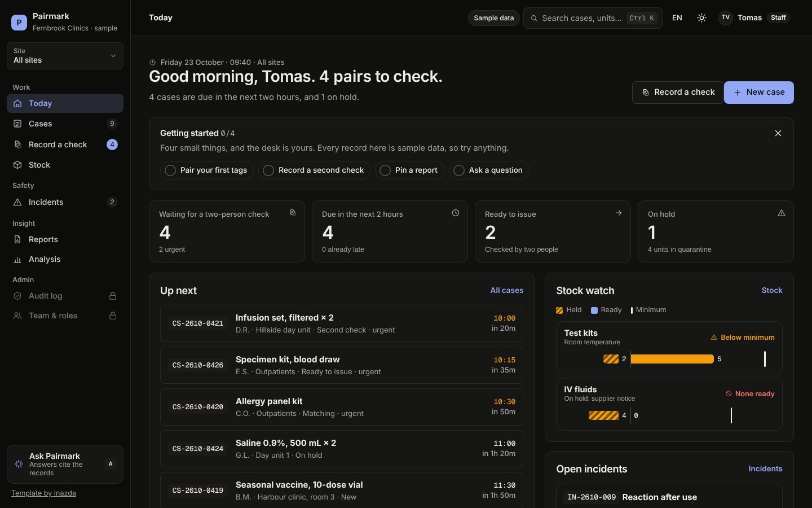Screen dimensions: 812x508
Task: Click the lock icon beside Audit log
Action: coord(113,296)
